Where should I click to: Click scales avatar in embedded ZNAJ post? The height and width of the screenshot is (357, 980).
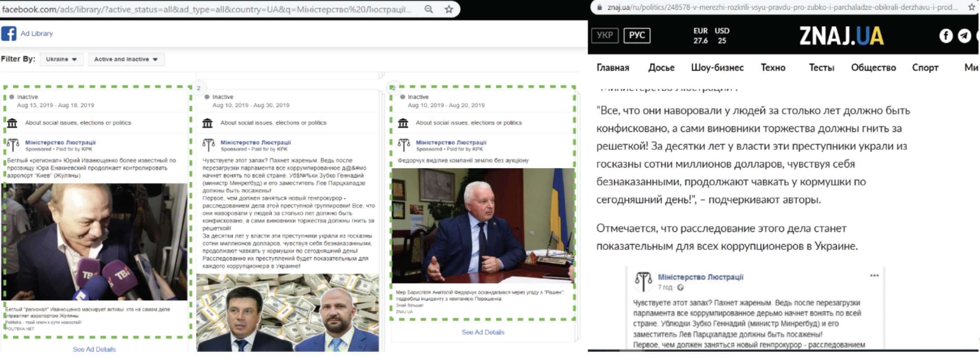(643, 282)
